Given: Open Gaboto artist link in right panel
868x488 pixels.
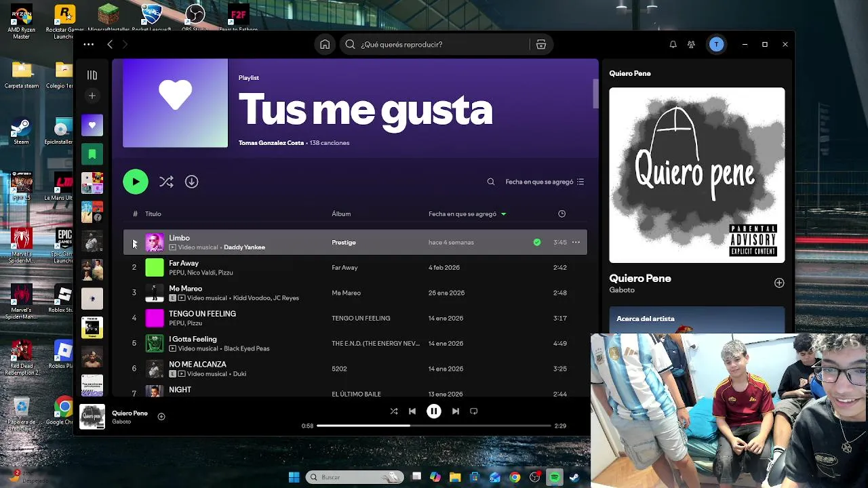Looking at the screenshot, I should pyautogui.click(x=622, y=290).
